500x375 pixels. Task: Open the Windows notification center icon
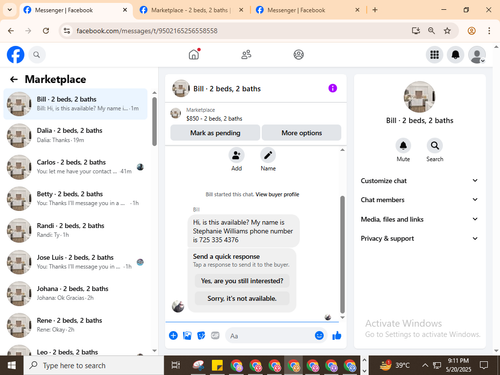(x=484, y=365)
